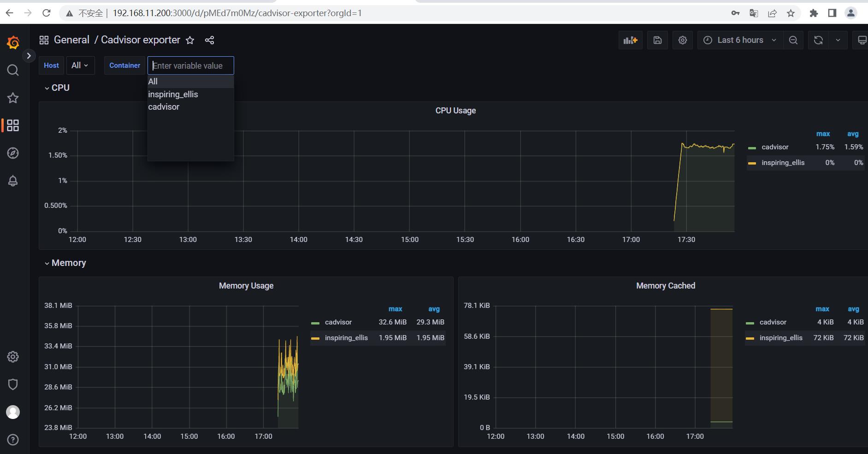Open Alerting bell icon
868x454 pixels.
(x=13, y=181)
